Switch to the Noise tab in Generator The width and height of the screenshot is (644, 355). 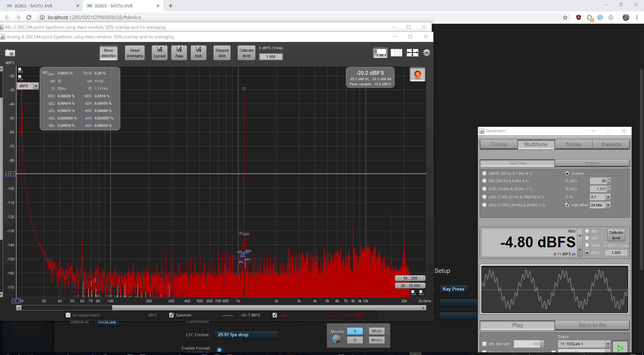click(574, 144)
